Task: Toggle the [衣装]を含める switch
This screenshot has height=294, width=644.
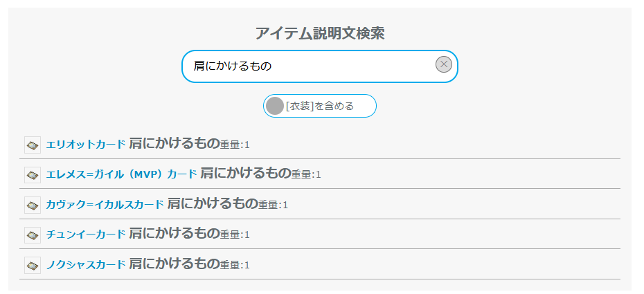Action: (x=319, y=106)
